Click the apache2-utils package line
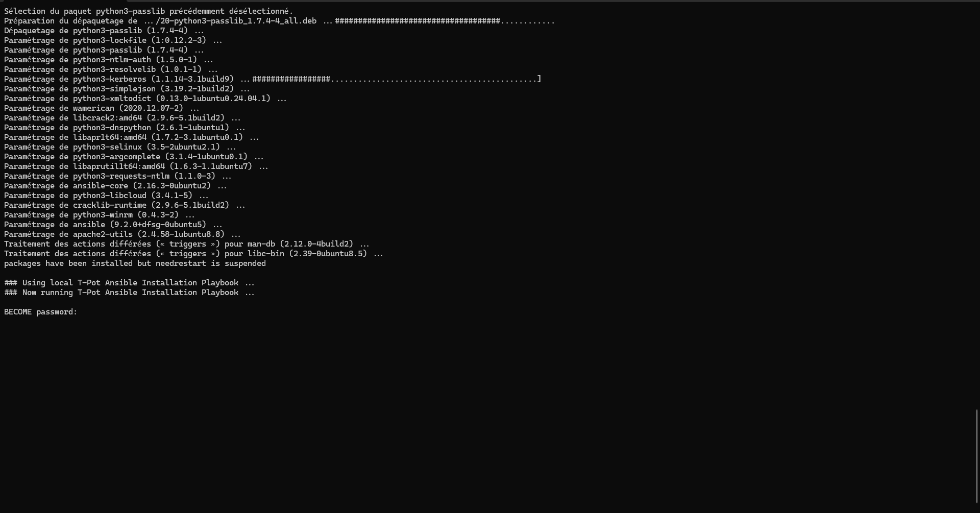The height and width of the screenshot is (513, 980). click(122, 234)
